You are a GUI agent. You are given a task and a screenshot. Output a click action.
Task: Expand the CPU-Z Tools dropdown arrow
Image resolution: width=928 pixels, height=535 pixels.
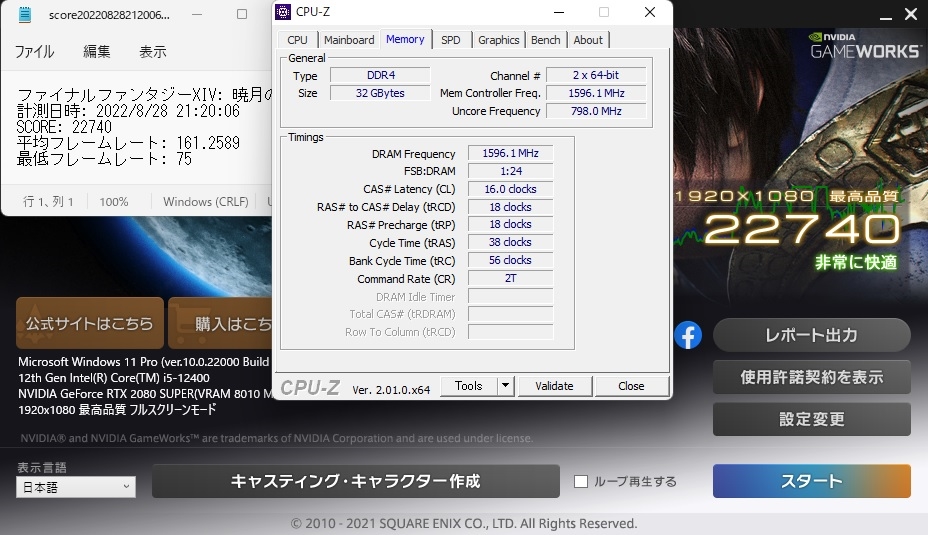tap(505, 386)
